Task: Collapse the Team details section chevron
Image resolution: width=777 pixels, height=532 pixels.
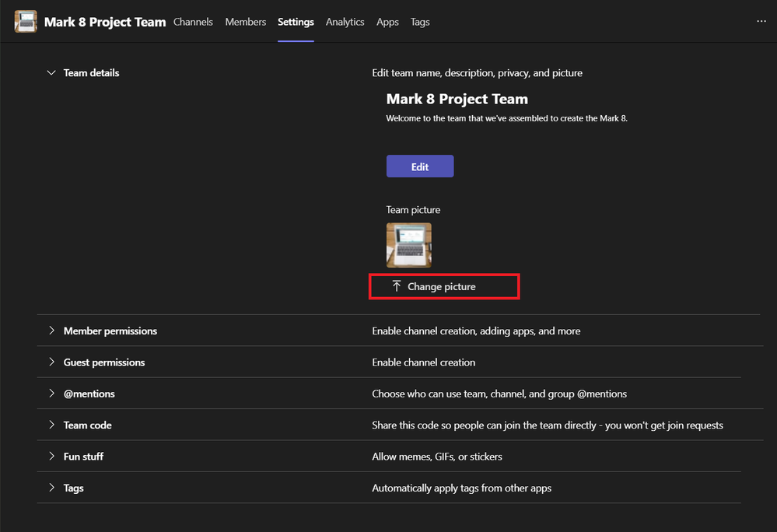Action: 51,73
